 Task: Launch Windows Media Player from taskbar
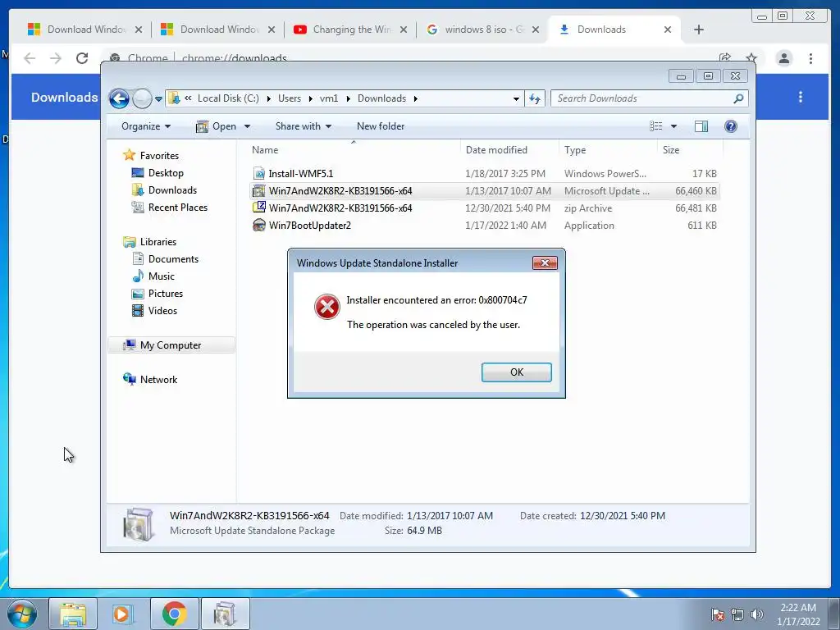tap(123, 614)
